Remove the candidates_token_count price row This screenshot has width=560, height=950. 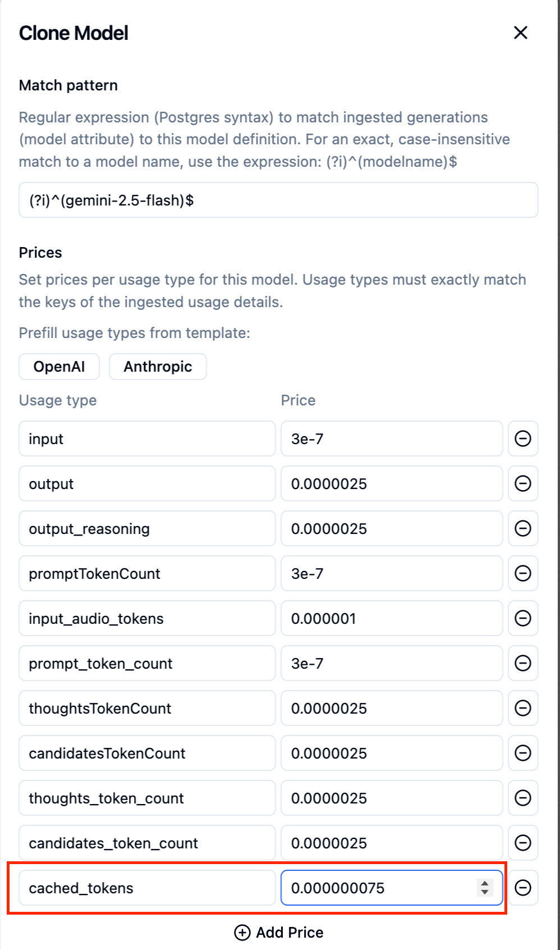coord(523,843)
